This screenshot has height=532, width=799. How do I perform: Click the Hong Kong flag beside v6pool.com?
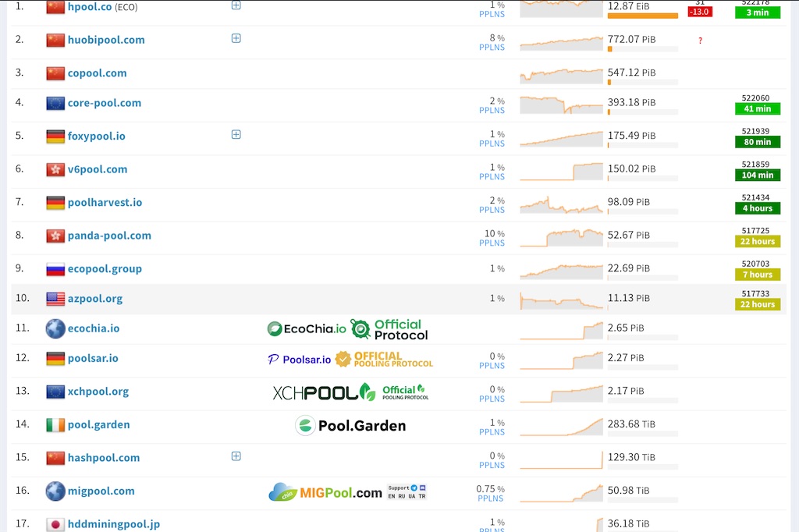[x=55, y=169]
